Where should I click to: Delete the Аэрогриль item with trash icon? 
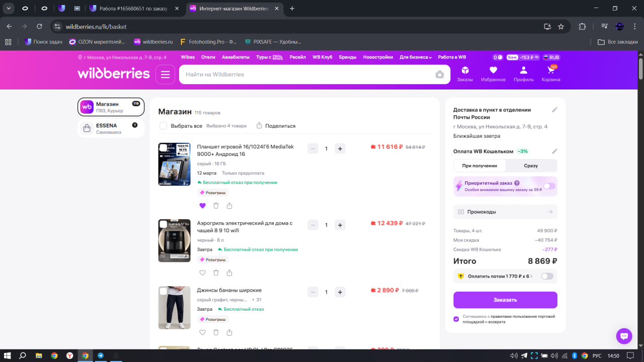tap(216, 273)
